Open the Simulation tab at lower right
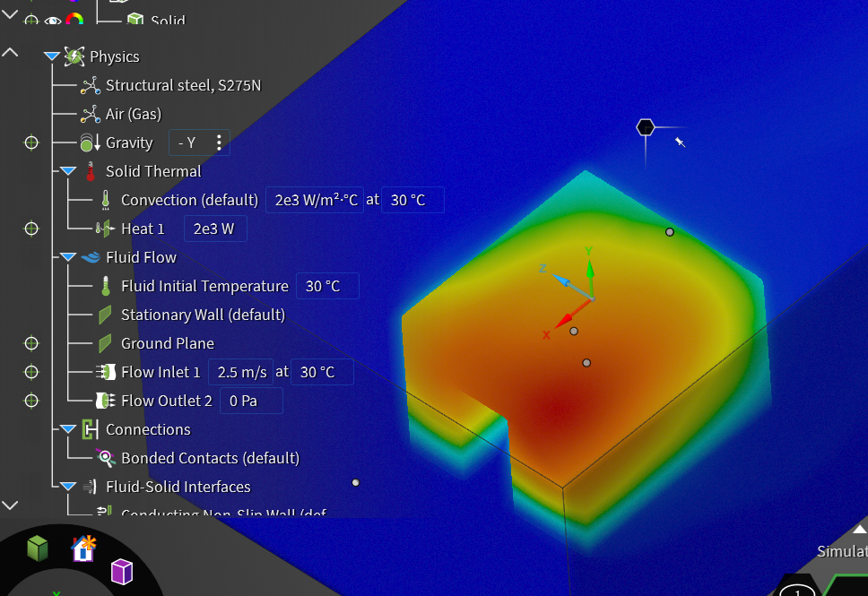This screenshot has height=596, width=868. click(x=842, y=551)
